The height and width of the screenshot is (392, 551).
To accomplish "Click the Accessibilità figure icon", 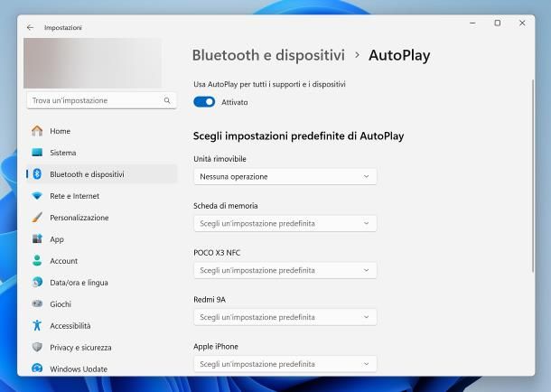I will pos(37,325).
